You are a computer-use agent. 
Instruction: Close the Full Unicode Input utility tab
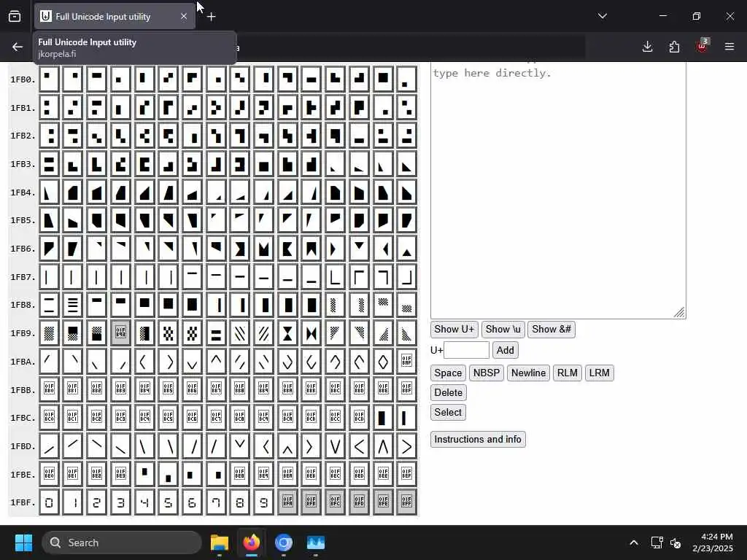pyautogui.click(x=184, y=17)
